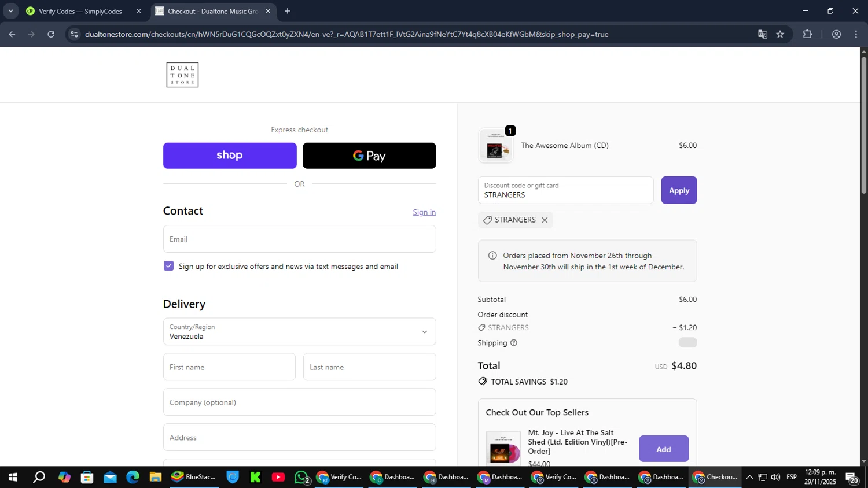Switch to BlueStacks in the taskbar
This screenshot has height=488, width=868.
[x=193, y=477]
